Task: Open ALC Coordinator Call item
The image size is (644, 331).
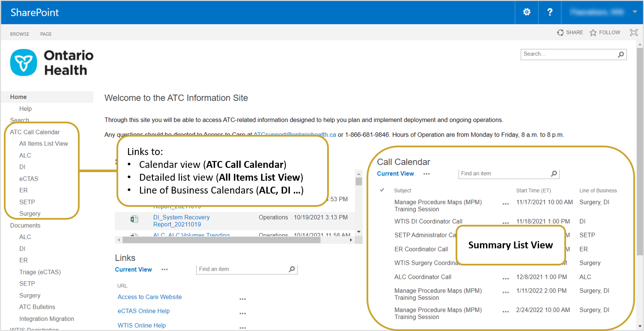Action: click(423, 277)
